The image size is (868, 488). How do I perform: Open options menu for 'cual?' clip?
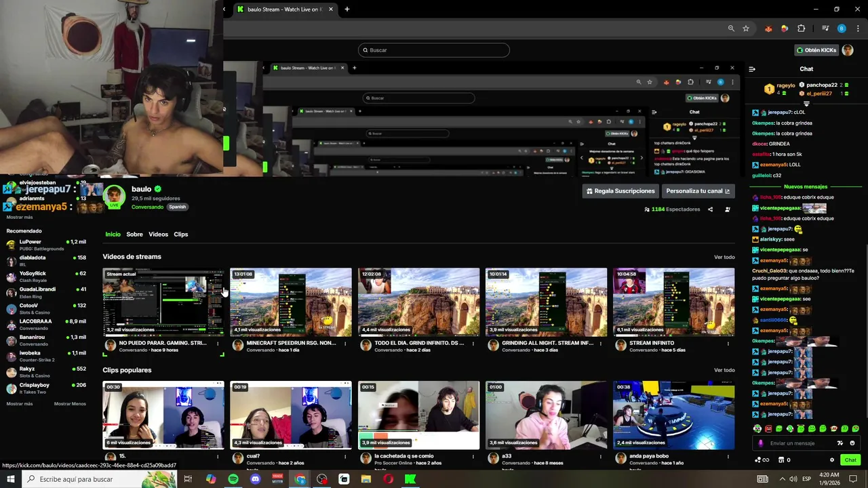346,457
